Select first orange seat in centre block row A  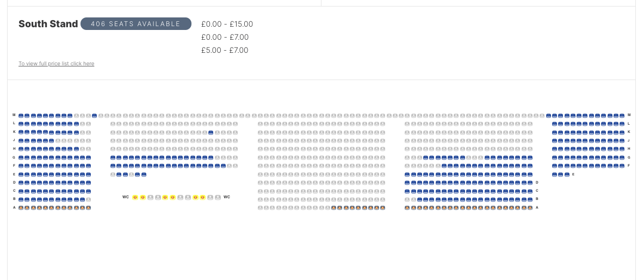pyautogui.click(x=333, y=208)
